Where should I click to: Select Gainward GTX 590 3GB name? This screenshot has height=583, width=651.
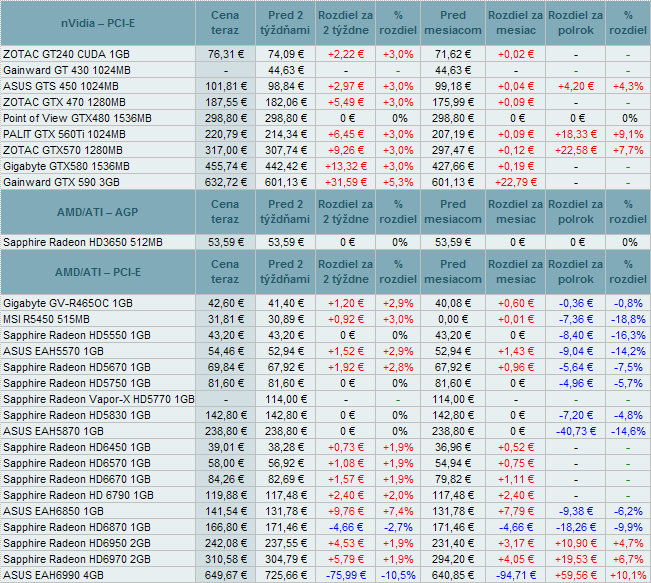[x=61, y=182]
